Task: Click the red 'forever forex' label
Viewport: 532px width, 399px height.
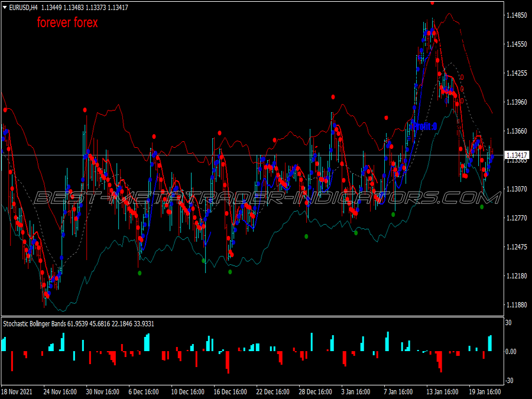Action: click(67, 22)
